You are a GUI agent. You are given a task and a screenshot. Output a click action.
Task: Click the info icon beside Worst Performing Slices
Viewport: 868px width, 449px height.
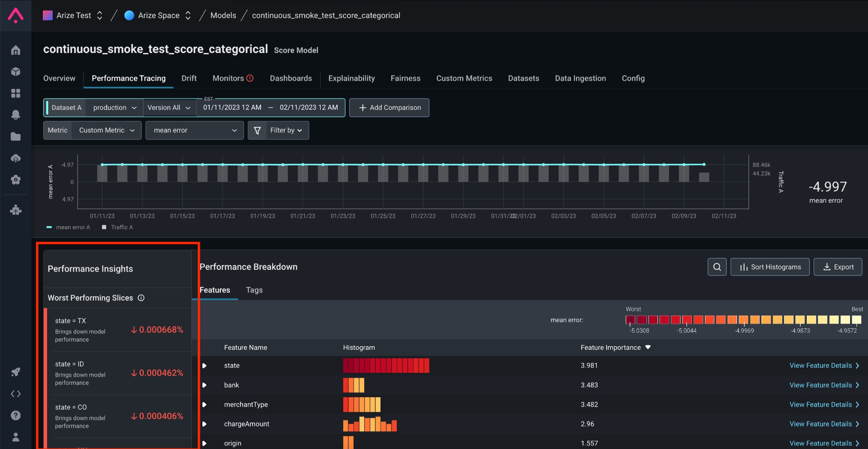tap(141, 298)
